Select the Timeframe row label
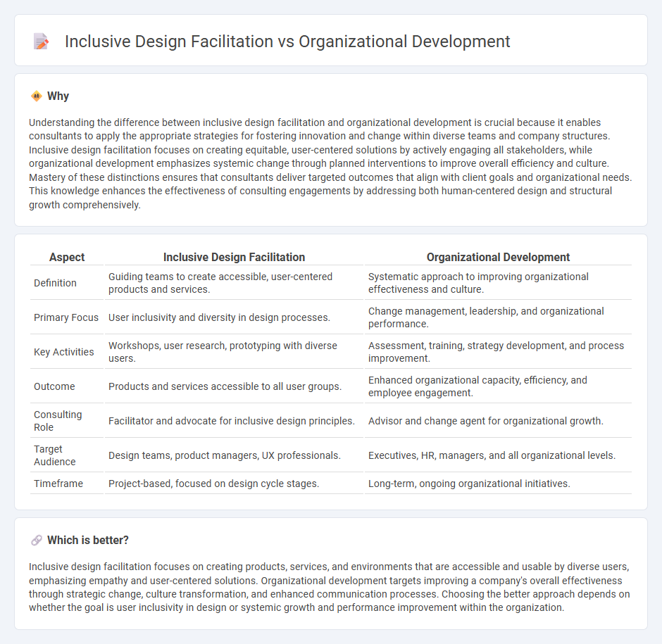Screen dimensions: 662x644 pyautogui.click(x=58, y=484)
